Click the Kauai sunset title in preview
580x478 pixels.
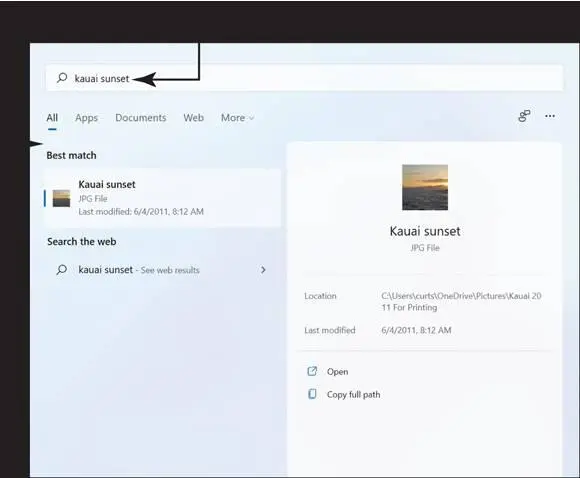tap(425, 231)
